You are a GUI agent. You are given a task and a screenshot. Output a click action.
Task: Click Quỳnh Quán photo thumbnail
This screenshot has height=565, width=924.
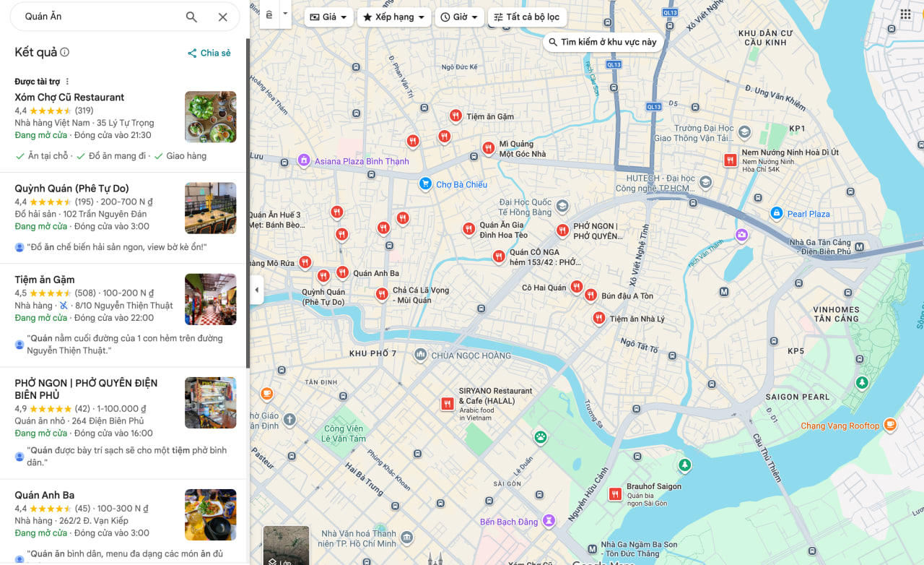(211, 208)
